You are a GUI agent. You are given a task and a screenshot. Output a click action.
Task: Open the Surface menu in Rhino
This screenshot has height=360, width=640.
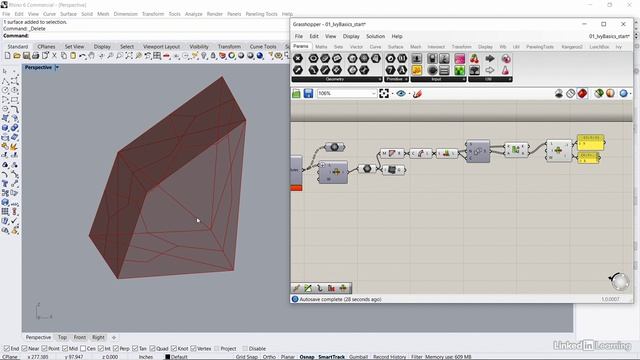(x=68, y=14)
